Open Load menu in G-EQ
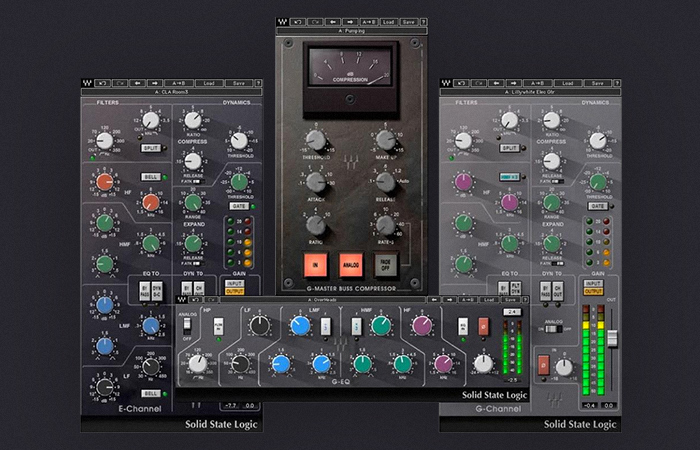700x450 pixels. coord(489,300)
